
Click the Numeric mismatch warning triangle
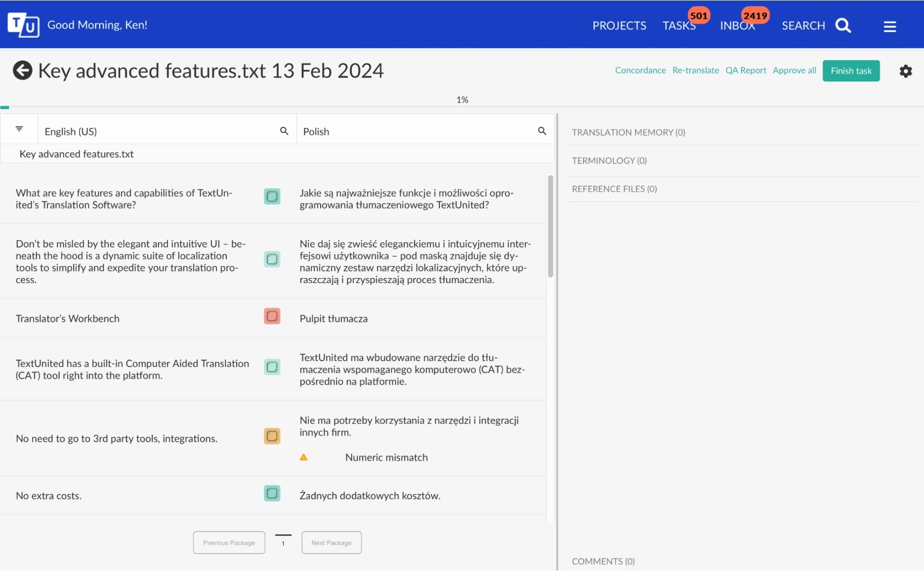(304, 457)
